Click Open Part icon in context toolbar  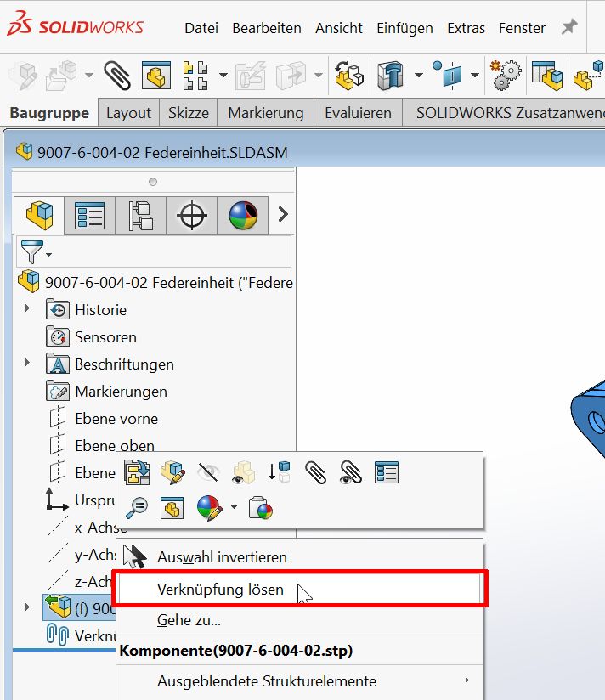click(x=137, y=473)
